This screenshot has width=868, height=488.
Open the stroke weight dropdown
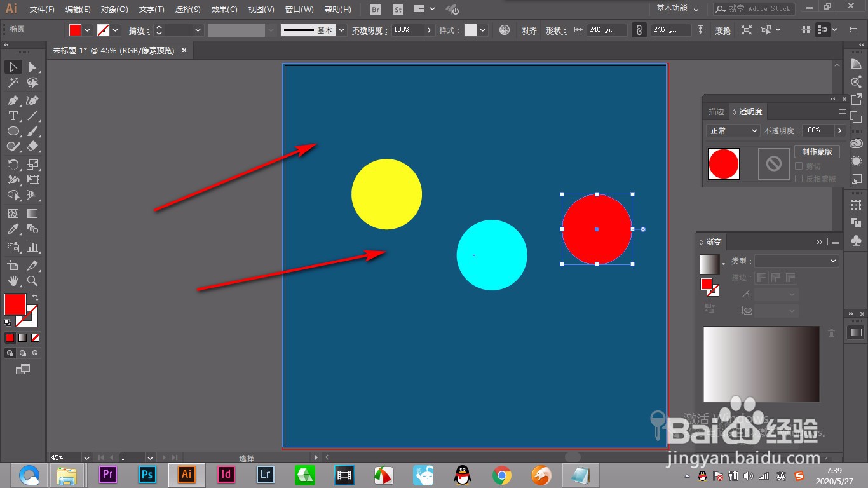pos(198,30)
